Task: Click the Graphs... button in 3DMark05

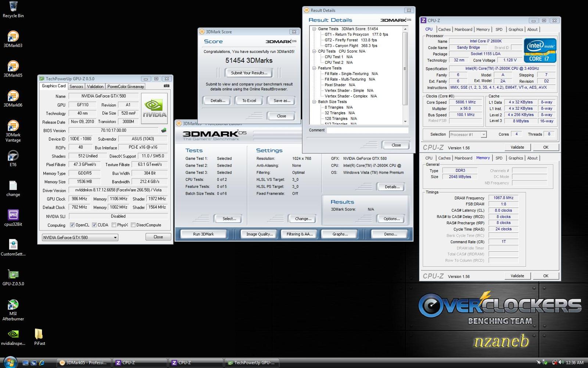Action: [x=340, y=234]
